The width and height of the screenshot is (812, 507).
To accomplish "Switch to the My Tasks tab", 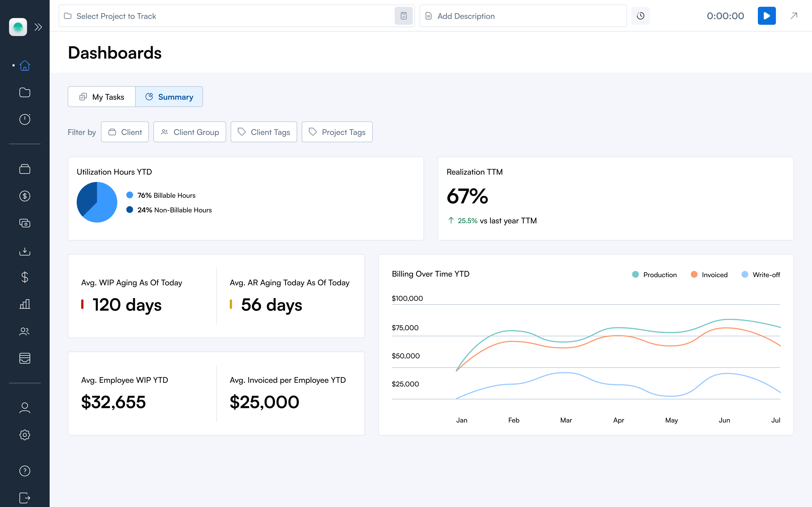I will point(102,97).
